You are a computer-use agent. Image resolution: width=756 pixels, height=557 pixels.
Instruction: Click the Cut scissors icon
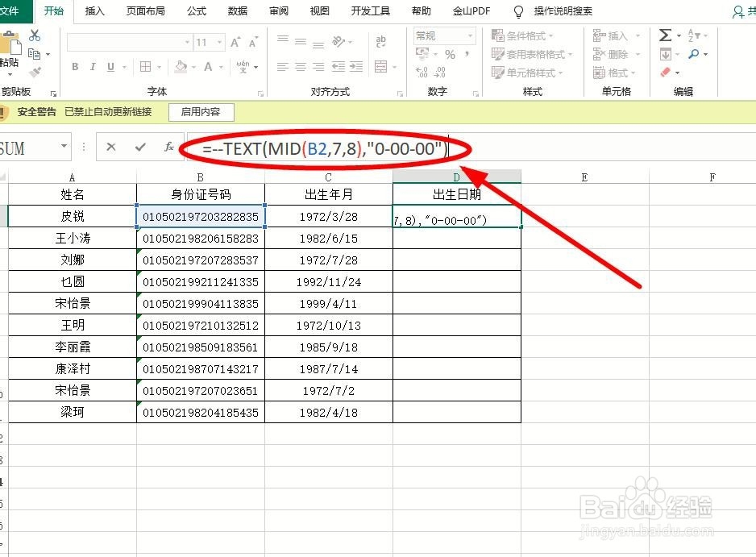(34, 35)
